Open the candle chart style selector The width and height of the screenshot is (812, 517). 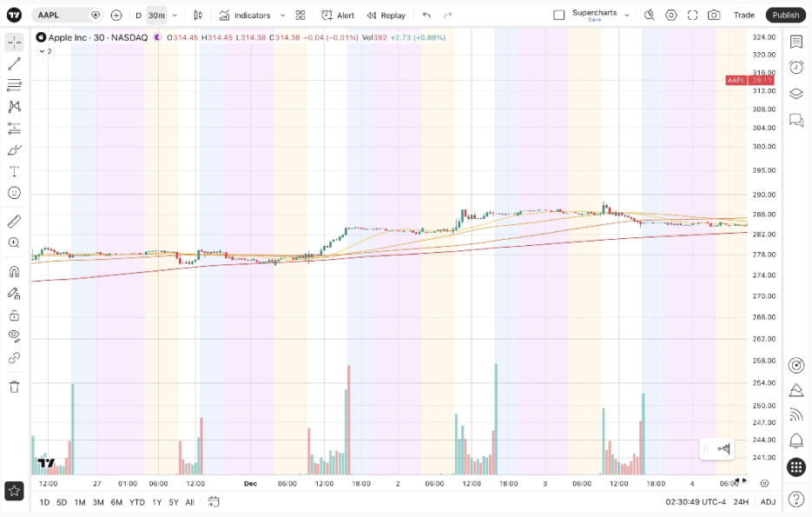pyautogui.click(x=198, y=15)
